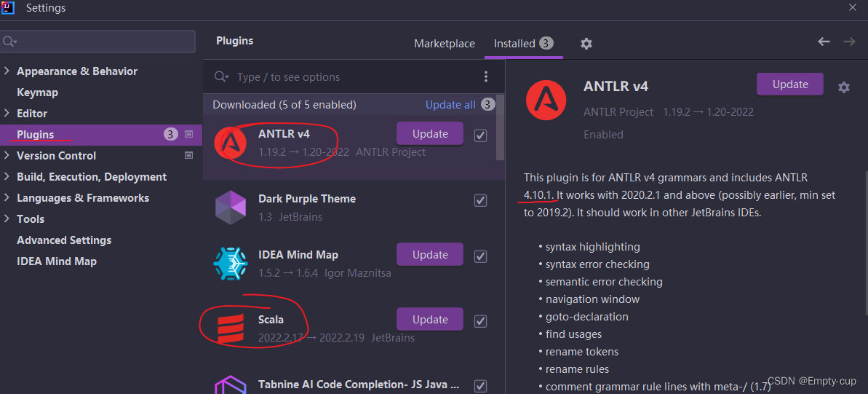This screenshot has width=868, height=394.
Task: Click the ANTLR v4 plugin logo in list
Action: 231,143
